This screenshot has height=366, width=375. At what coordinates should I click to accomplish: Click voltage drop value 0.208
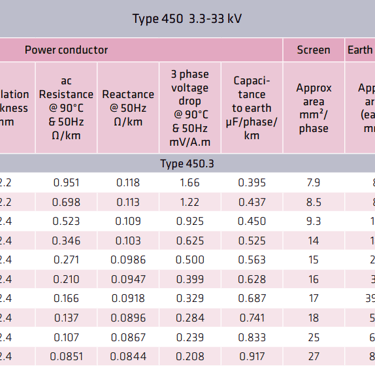[x=190, y=357]
